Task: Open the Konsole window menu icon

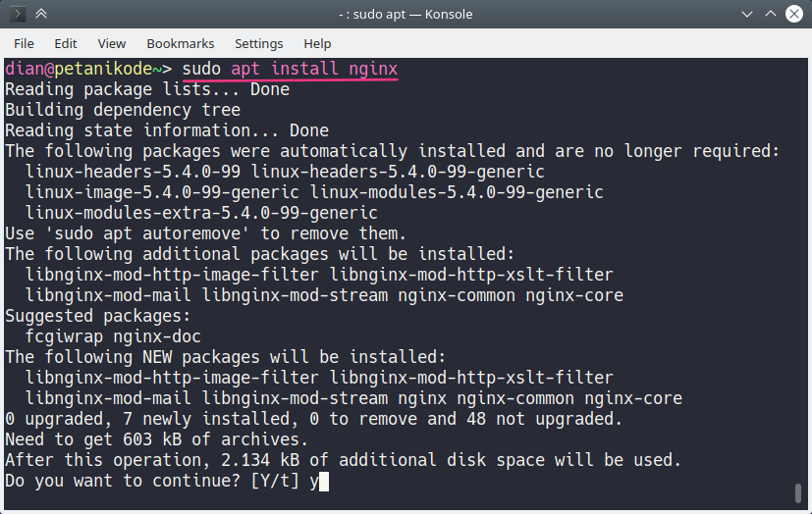Action: pyautogui.click(x=17, y=14)
